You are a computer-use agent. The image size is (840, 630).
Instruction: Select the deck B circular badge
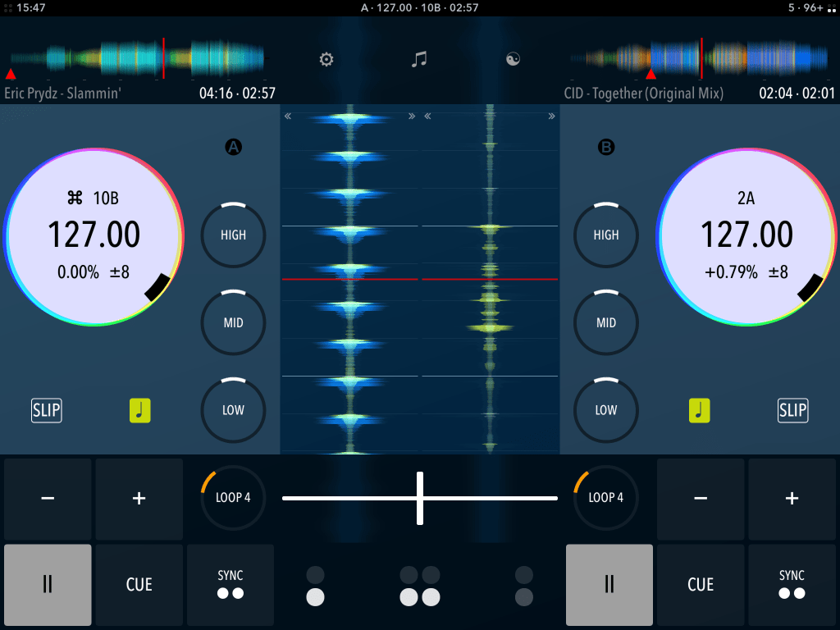[x=605, y=147]
